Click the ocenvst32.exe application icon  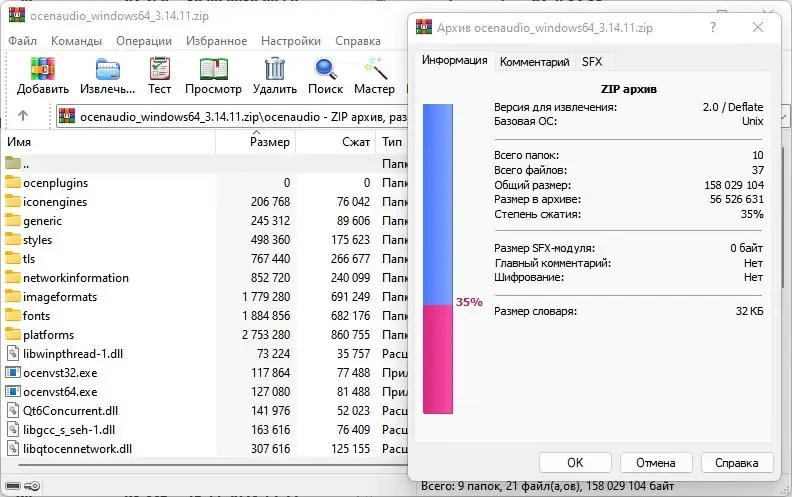[13, 373]
